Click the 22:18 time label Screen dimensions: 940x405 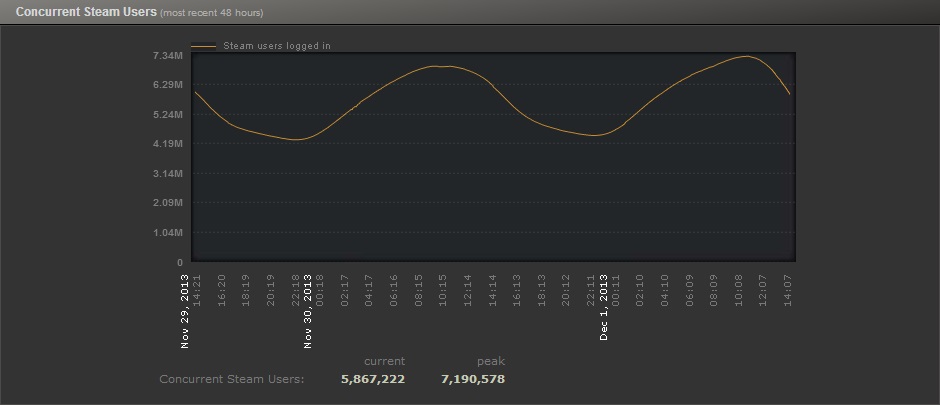click(296, 291)
